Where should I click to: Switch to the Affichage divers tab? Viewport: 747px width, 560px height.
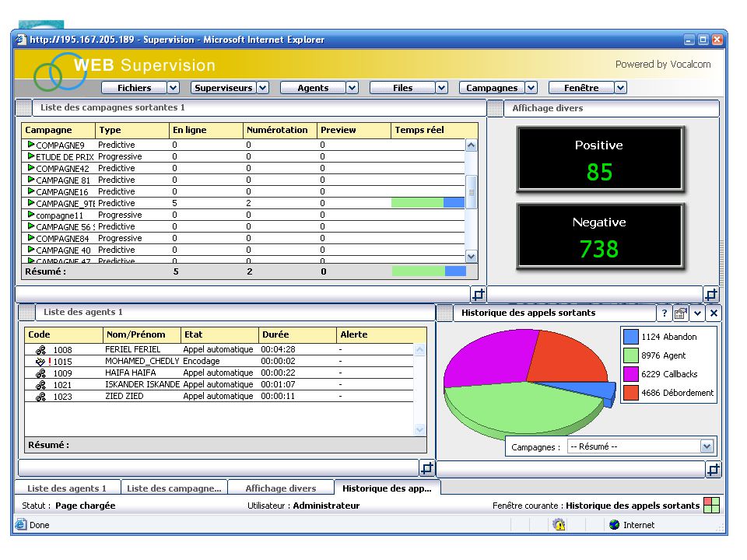coord(281,488)
